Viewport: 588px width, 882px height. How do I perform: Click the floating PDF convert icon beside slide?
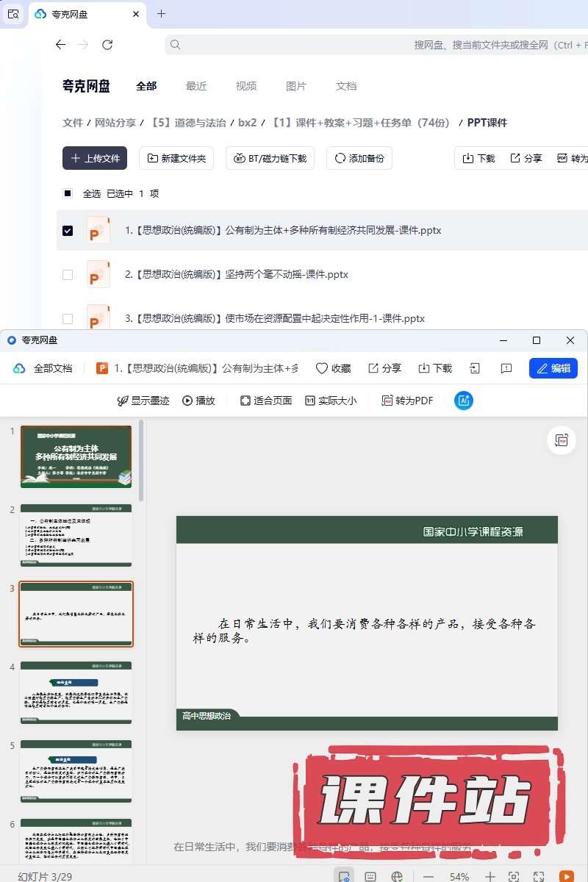point(562,440)
